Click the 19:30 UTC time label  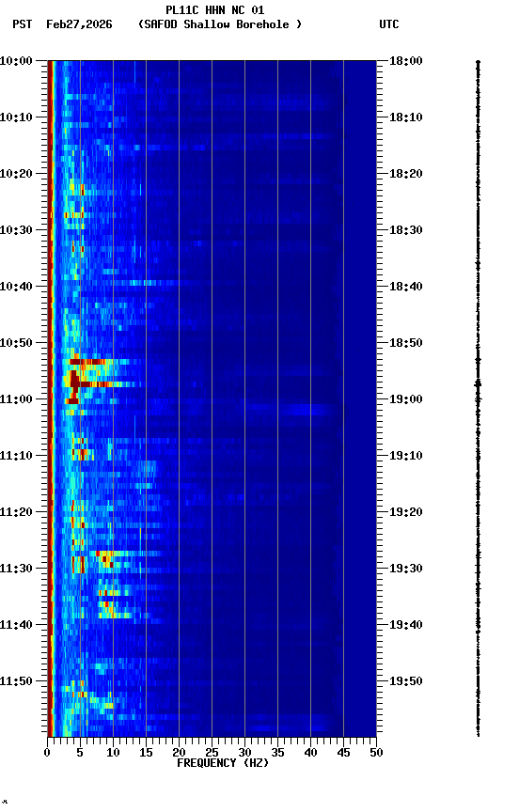[x=406, y=570]
